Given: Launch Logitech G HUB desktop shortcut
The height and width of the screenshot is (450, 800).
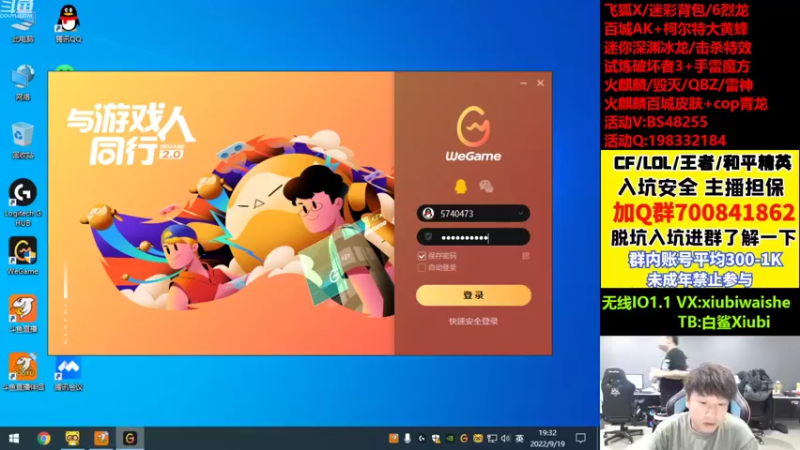Looking at the screenshot, I should [x=22, y=202].
